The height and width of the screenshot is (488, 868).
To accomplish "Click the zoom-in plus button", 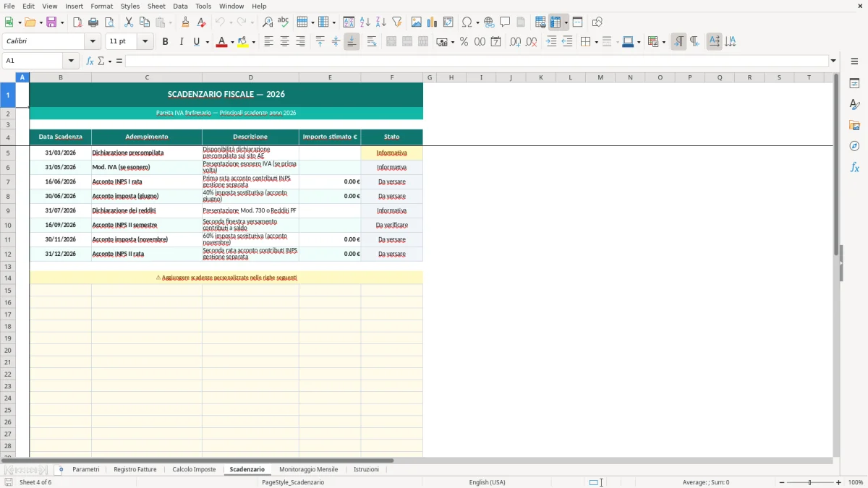I will click(x=839, y=482).
